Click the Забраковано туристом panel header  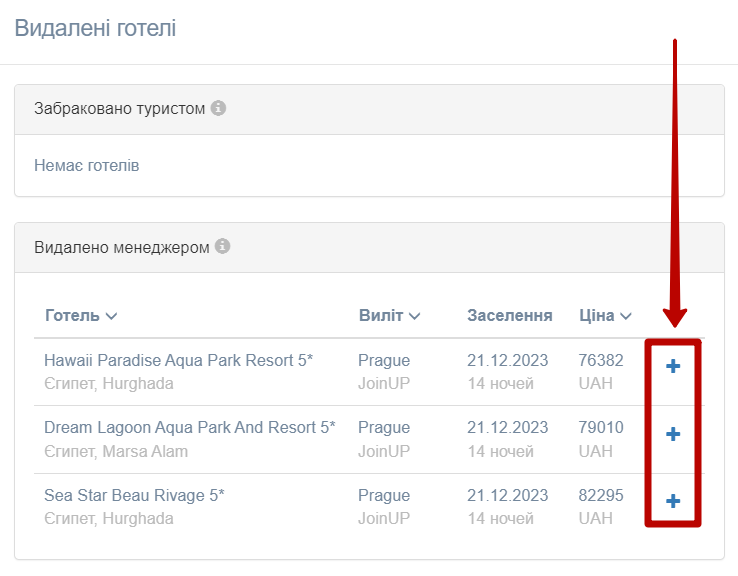pyautogui.click(x=369, y=110)
